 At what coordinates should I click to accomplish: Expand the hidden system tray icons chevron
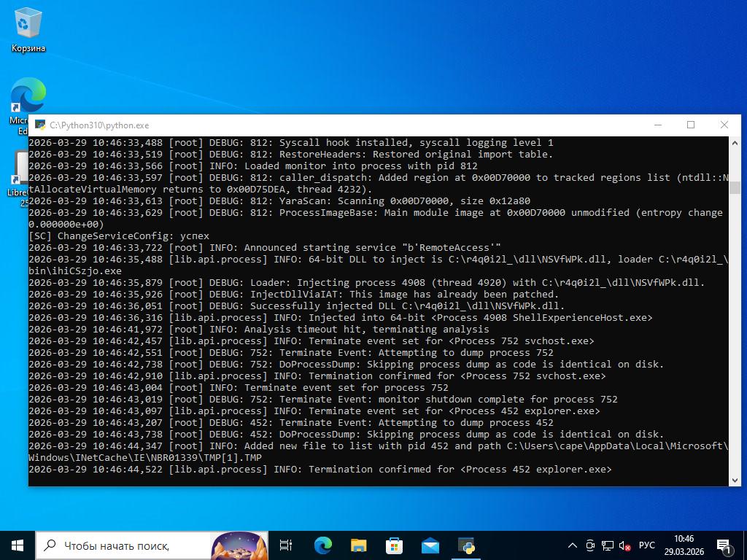pyautogui.click(x=573, y=545)
